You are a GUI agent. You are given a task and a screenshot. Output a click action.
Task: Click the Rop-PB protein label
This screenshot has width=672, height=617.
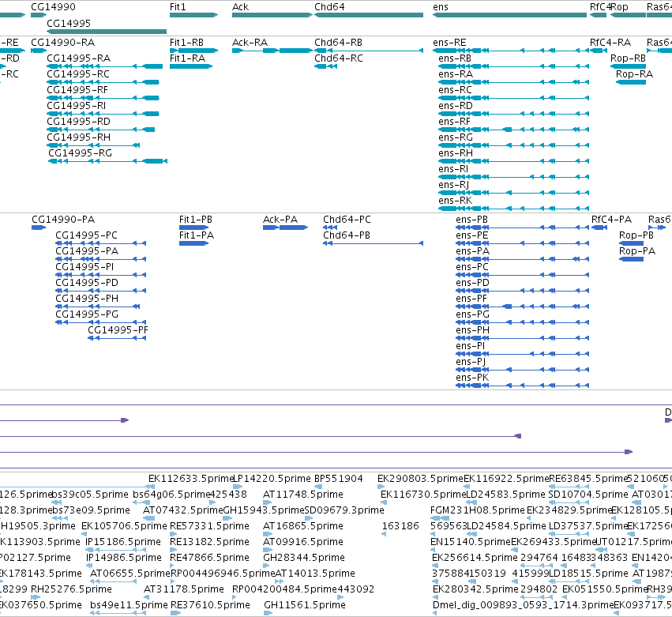click(636, 235)
